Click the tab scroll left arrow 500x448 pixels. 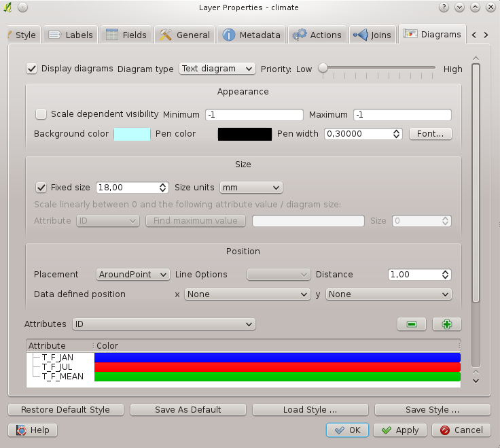click(x=475, y=35)
